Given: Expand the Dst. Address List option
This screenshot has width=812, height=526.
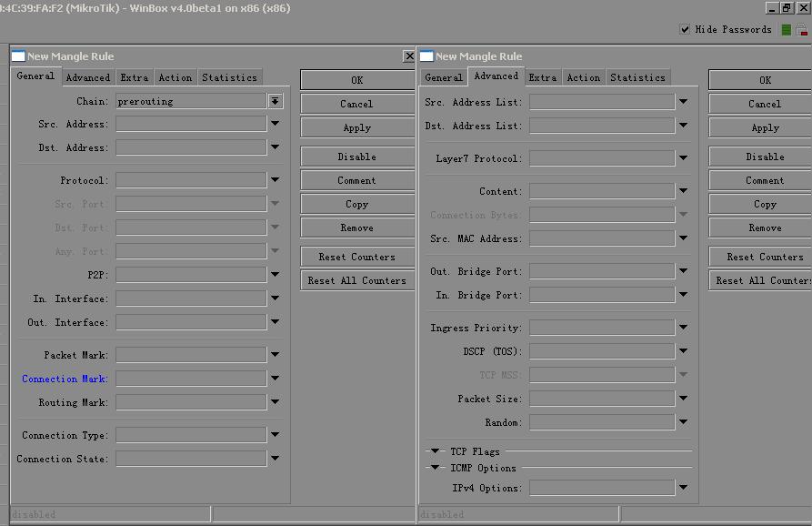Looking at the screenshot, I should pos(684,126).
